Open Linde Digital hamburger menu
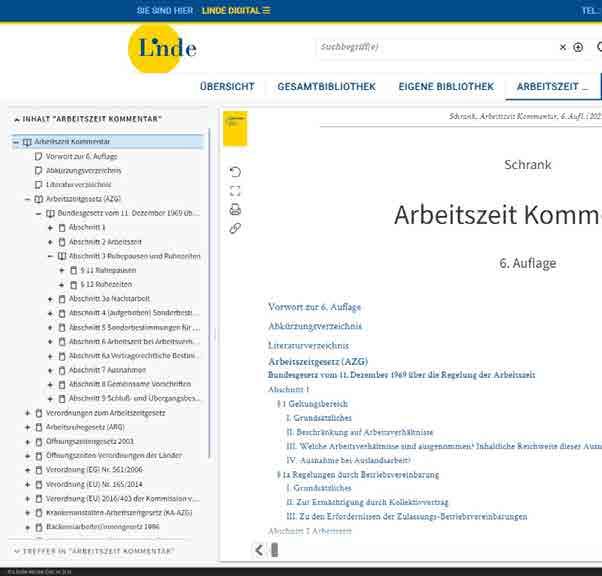Screen dimensions: 602x576 click(266, 10)
